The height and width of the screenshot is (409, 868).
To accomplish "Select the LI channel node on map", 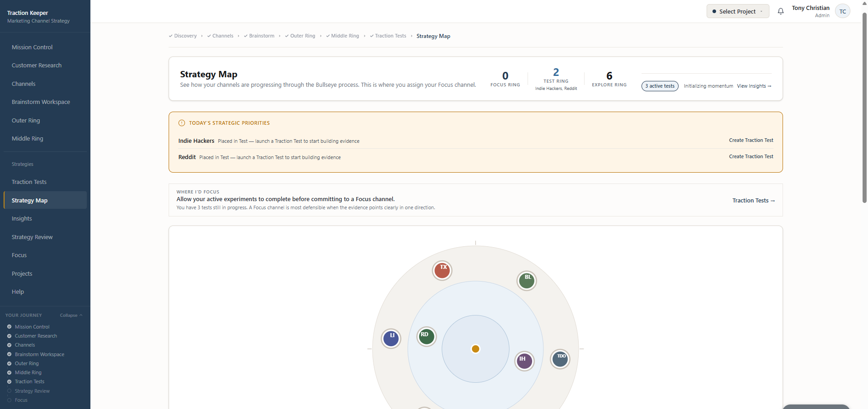I will 391,338.
